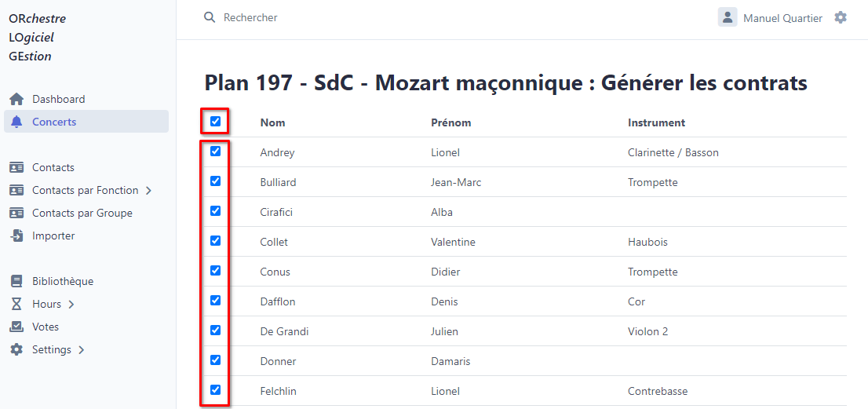Click the Hours hourglass icon
This screenshot has width=868, height=409.
pos(16,305)
